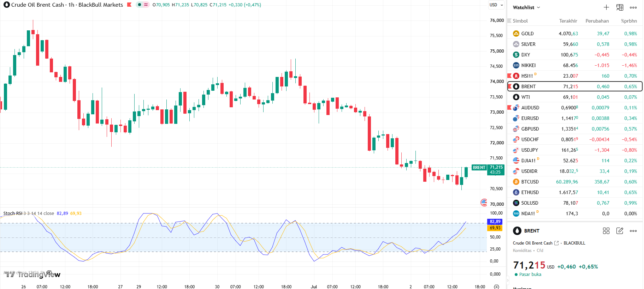Add a symbol with the watchlist plus icon
Image resolution: width=644 pixels, height=289 pixels.
point(606,7)
